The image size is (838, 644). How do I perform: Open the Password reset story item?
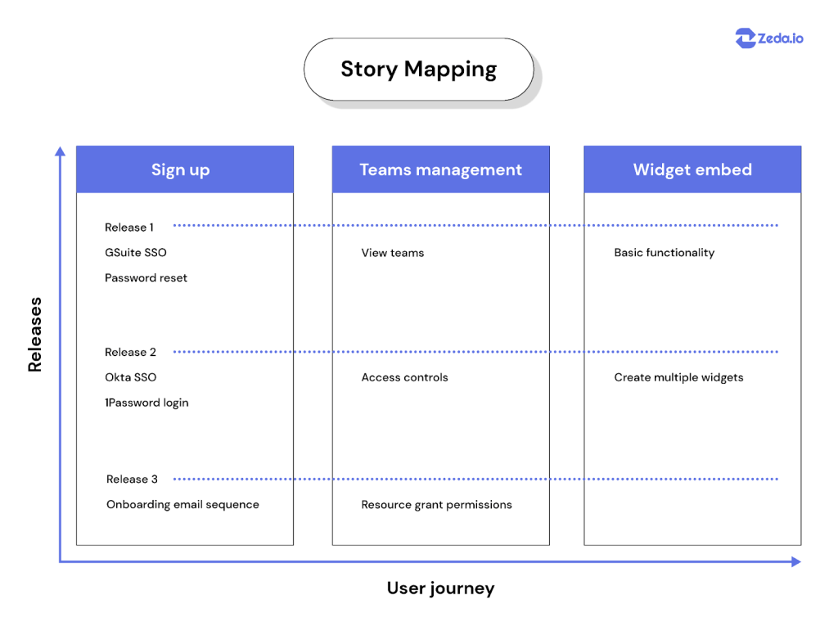[146, 278]
